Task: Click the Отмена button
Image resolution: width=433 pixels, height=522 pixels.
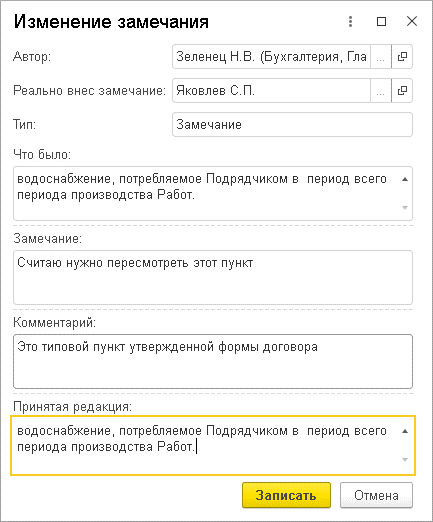Action: [x=376, y=495]
